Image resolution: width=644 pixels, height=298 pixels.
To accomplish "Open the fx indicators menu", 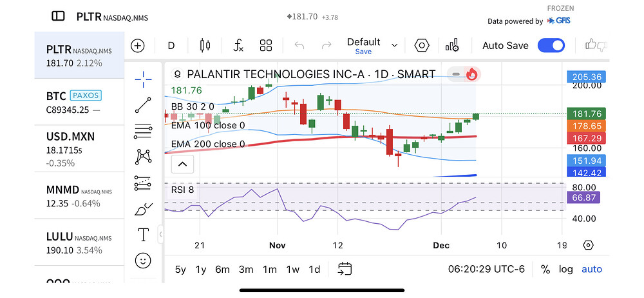I will (x=238, y=46).
